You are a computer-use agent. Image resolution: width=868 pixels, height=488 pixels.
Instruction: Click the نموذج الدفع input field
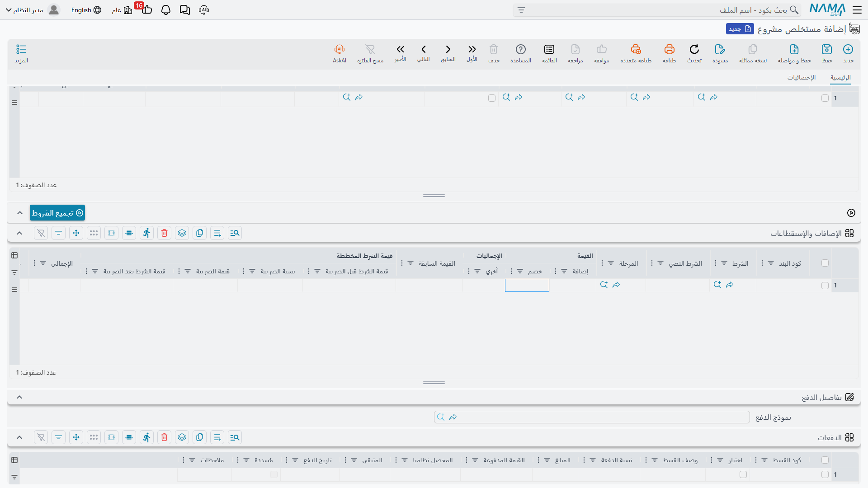pos(592,417)
